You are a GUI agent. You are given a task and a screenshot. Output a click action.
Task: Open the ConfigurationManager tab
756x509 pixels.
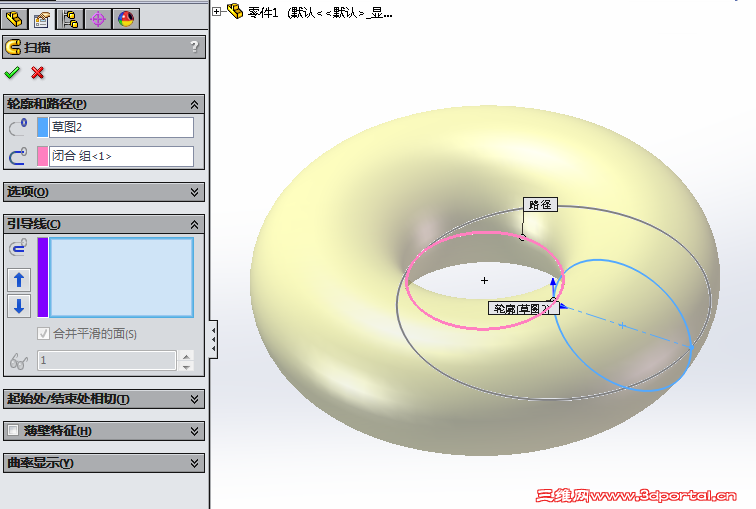point(70,19)
